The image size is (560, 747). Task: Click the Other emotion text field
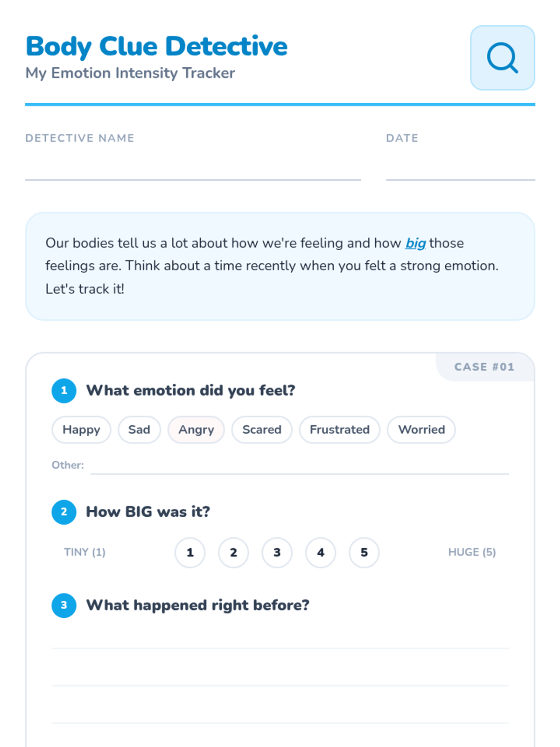(x=299, y=466)
